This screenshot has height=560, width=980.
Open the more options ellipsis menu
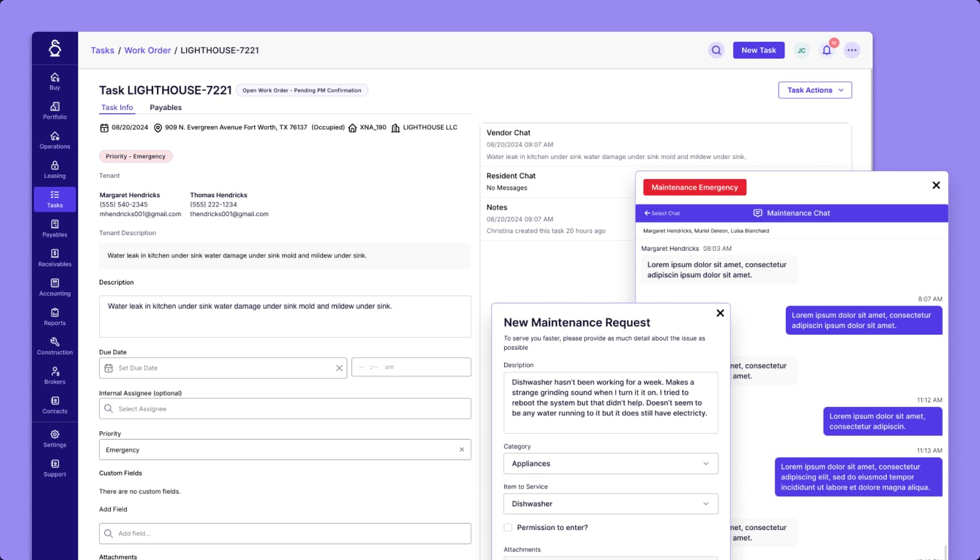coord(852,49)
